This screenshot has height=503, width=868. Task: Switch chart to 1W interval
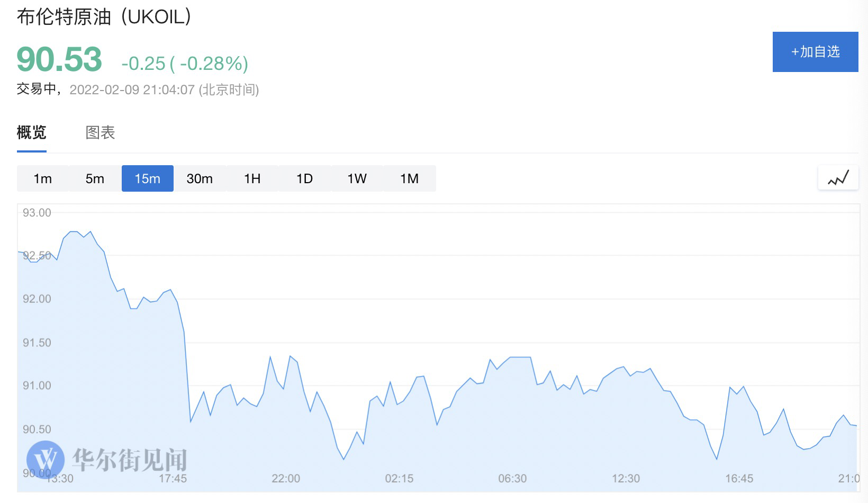357,179
